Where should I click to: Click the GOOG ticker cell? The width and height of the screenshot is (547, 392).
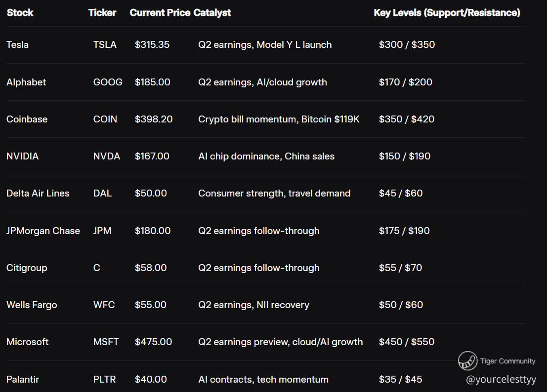click(108, 82)
